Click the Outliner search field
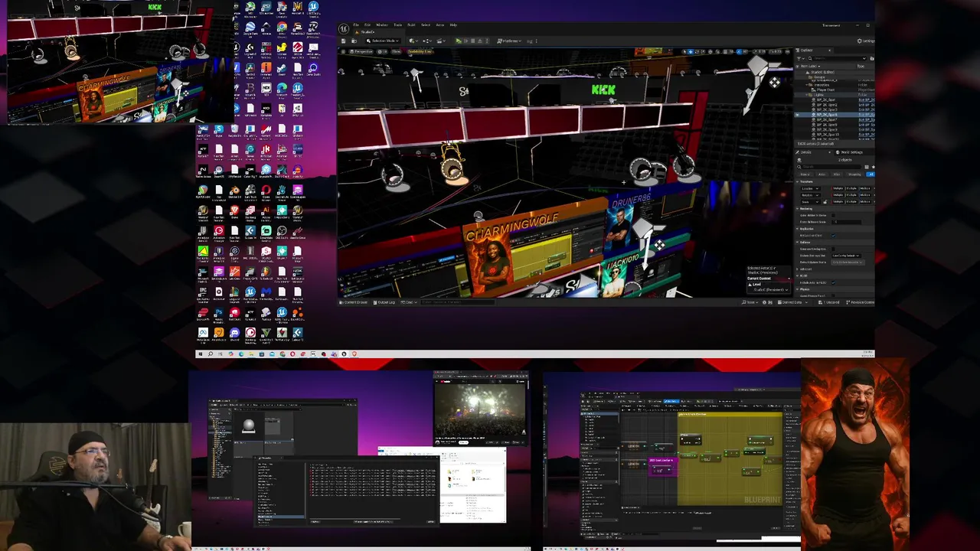980x551 pixels. (837, 58)
